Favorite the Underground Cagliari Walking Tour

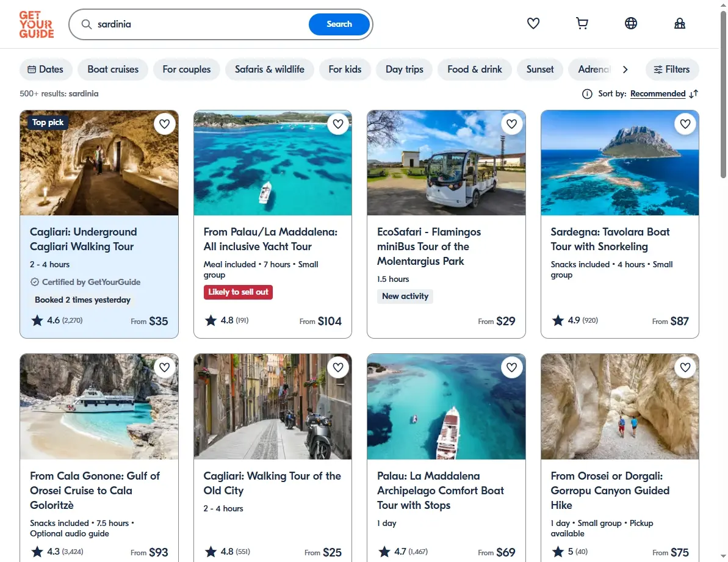pyautogui.click(x=164, y=124)
